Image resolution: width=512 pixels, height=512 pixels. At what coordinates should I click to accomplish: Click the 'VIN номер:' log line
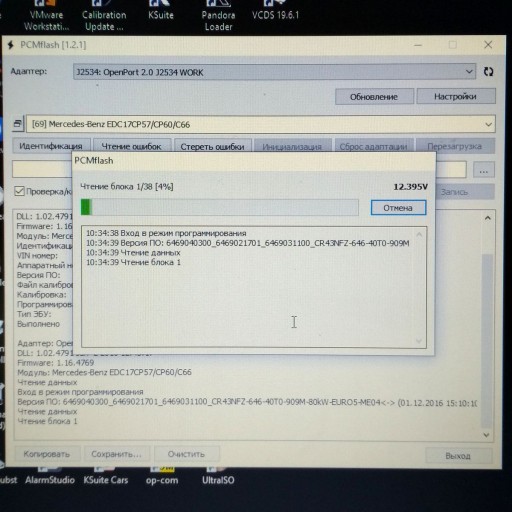point(37,256)
